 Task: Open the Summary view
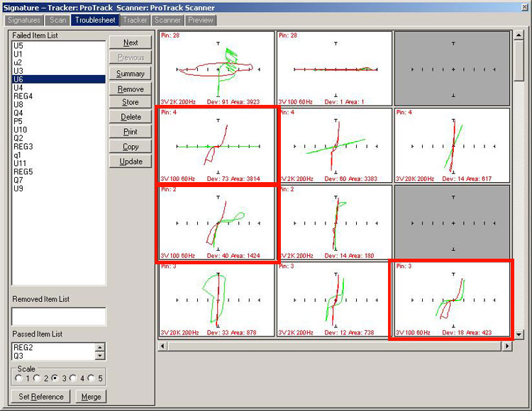point(131,74)
